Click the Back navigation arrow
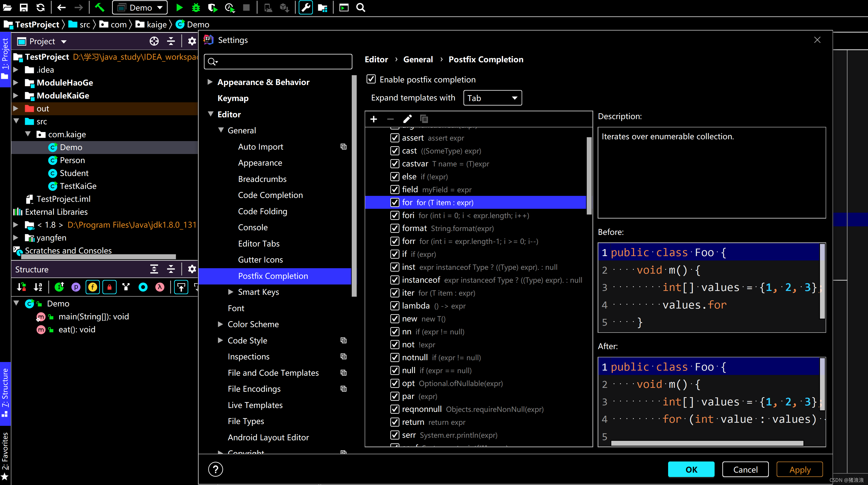The height and width of the screenshot is (485, 868). click(x=61, y=7)
